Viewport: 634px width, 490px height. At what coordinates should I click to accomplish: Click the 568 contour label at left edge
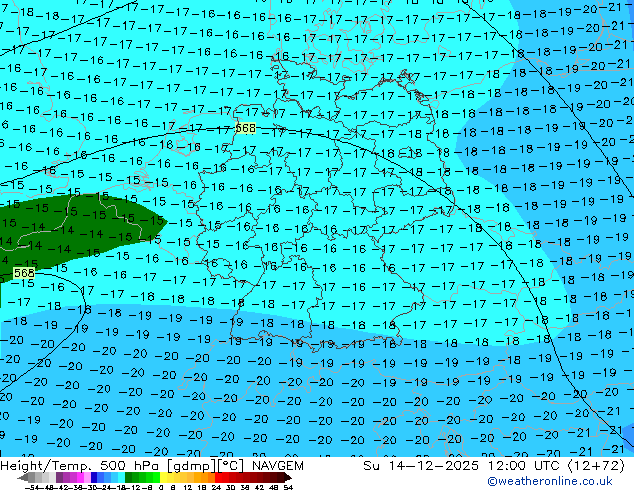pos(24,273)
